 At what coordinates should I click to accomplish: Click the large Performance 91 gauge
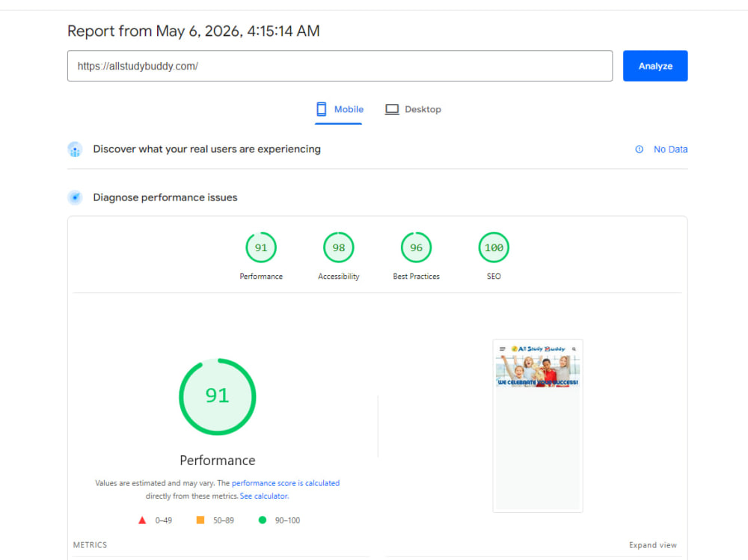point(218,396)
